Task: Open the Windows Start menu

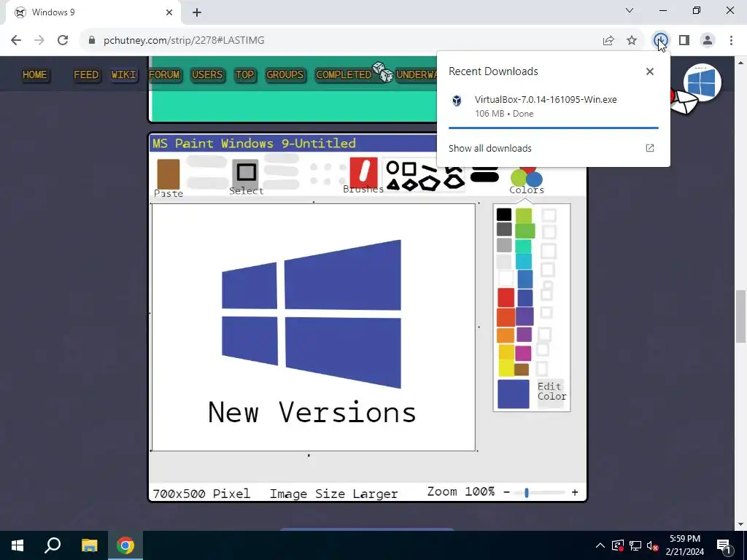Action: (18, 545)
